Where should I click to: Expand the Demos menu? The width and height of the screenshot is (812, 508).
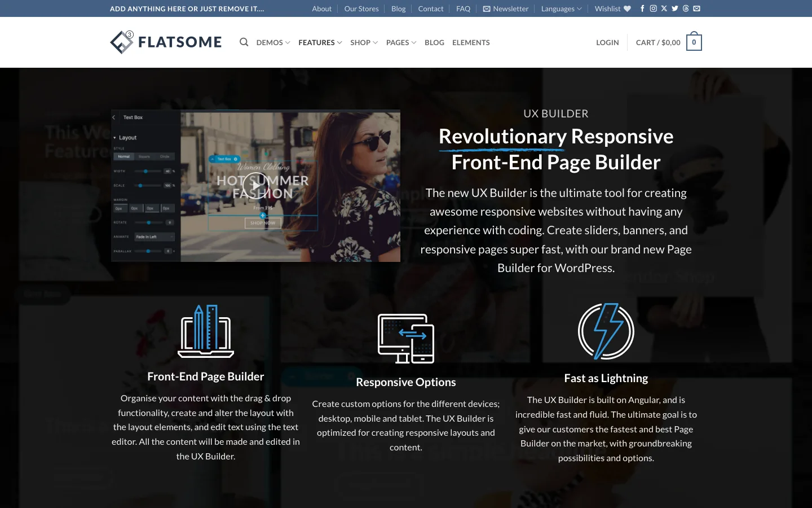click(x=273, y=42)
